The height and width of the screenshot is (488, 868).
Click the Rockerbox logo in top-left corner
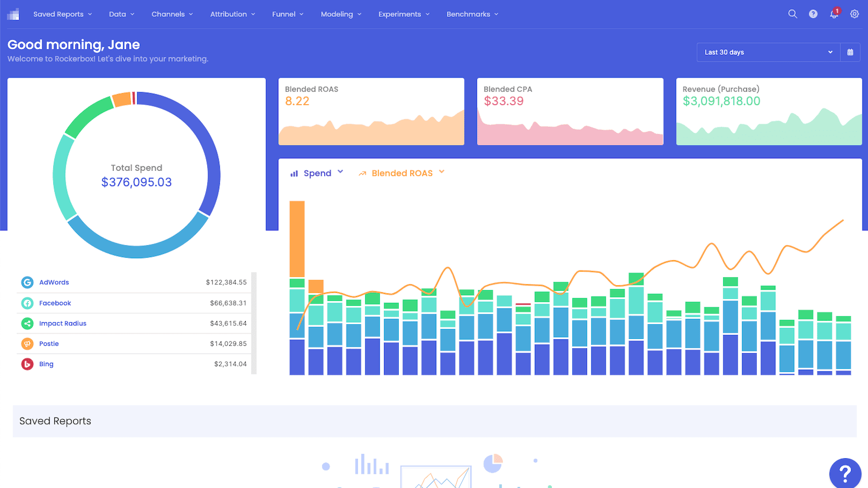pos(13,14)
